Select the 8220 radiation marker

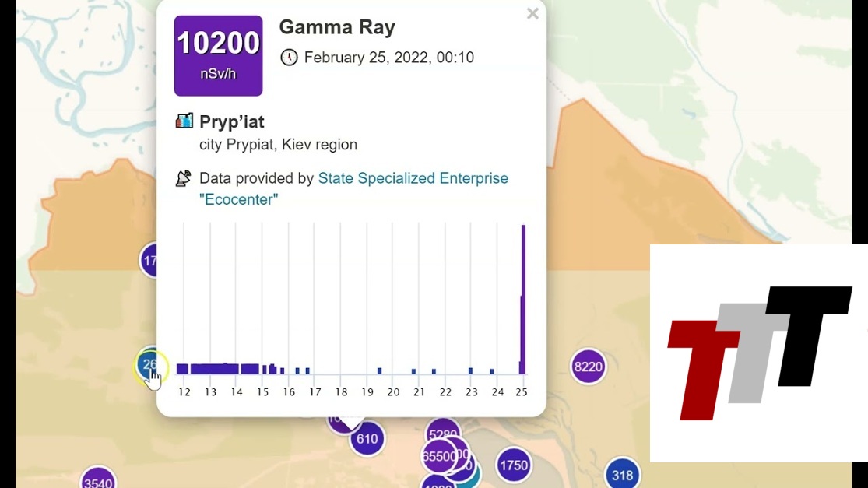(x=588, y=367)
